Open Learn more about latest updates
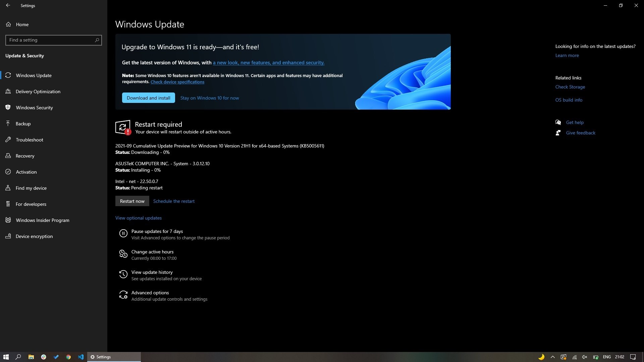The image size is (644, 362). [567, 56]
